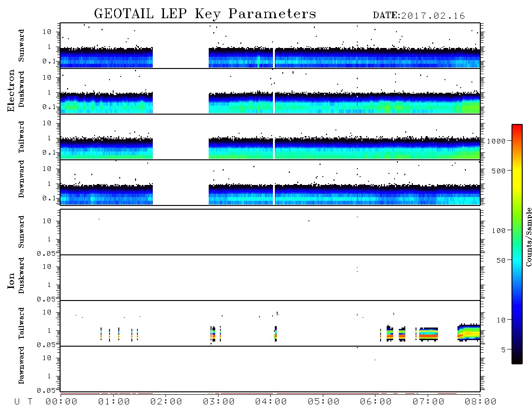
Task: Click the 03:00 time tick label
Action: pos(219,402)
